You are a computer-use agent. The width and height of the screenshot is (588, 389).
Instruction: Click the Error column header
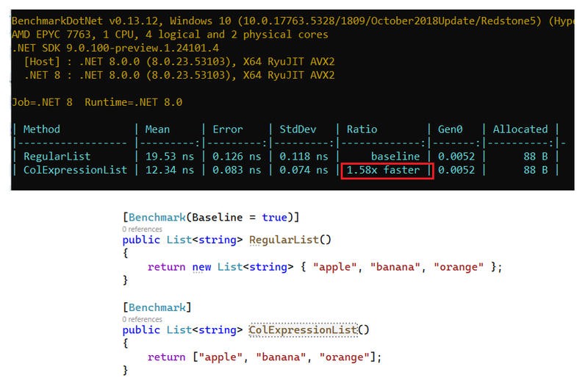[228, 129]
